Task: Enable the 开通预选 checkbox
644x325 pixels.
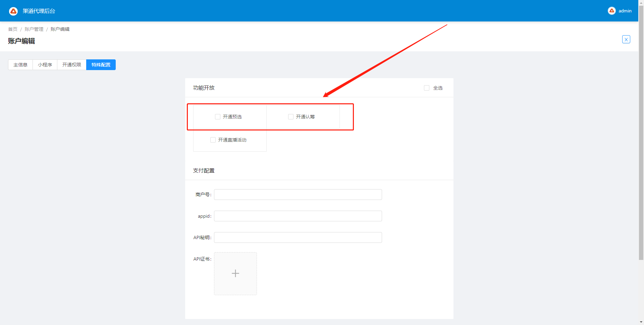Action: coord(218,117)
